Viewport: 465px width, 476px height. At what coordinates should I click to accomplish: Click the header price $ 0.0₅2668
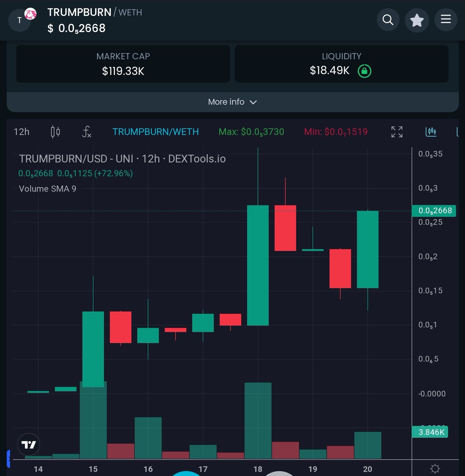point(77,29)
